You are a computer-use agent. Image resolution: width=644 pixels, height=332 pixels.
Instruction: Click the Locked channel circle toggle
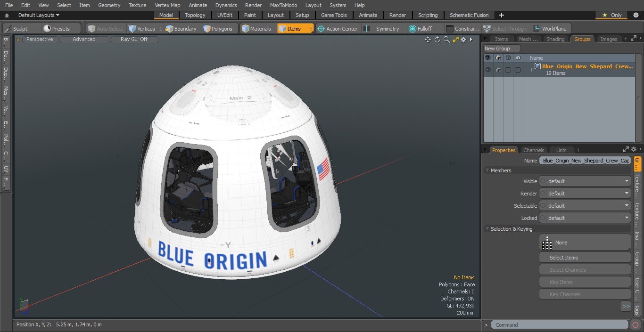[543, 218]
